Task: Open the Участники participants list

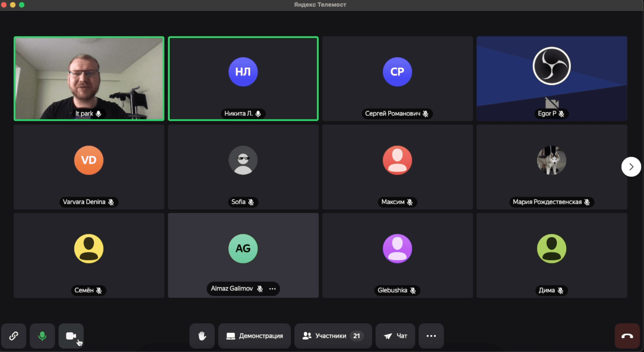Action: [x=333, y=336]
